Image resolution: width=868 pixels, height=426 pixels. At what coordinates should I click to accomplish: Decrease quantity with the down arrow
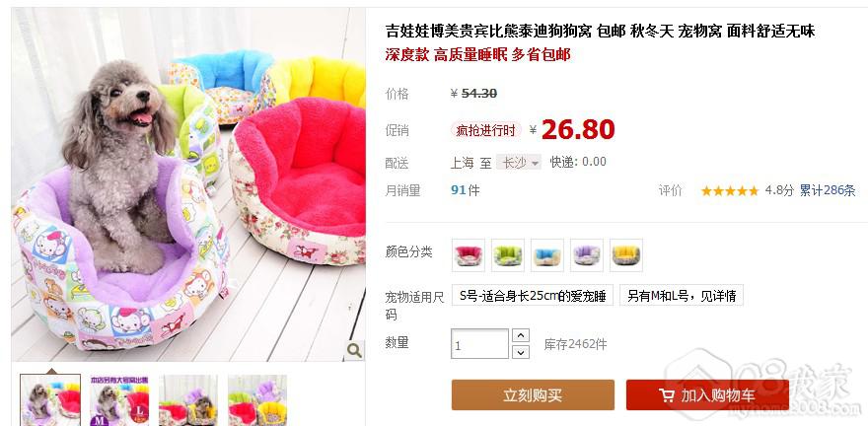tap(521, 352)
